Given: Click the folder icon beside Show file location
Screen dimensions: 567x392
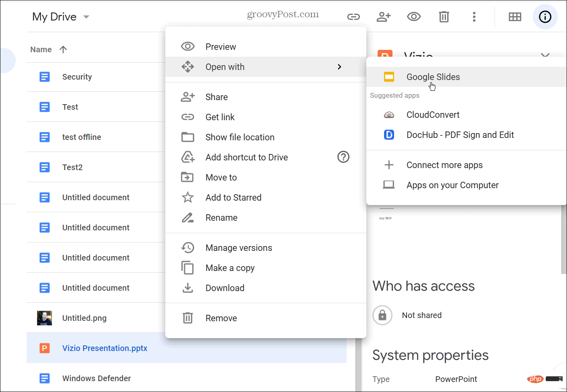Looking at the screenshot, I should coord(188,137).
